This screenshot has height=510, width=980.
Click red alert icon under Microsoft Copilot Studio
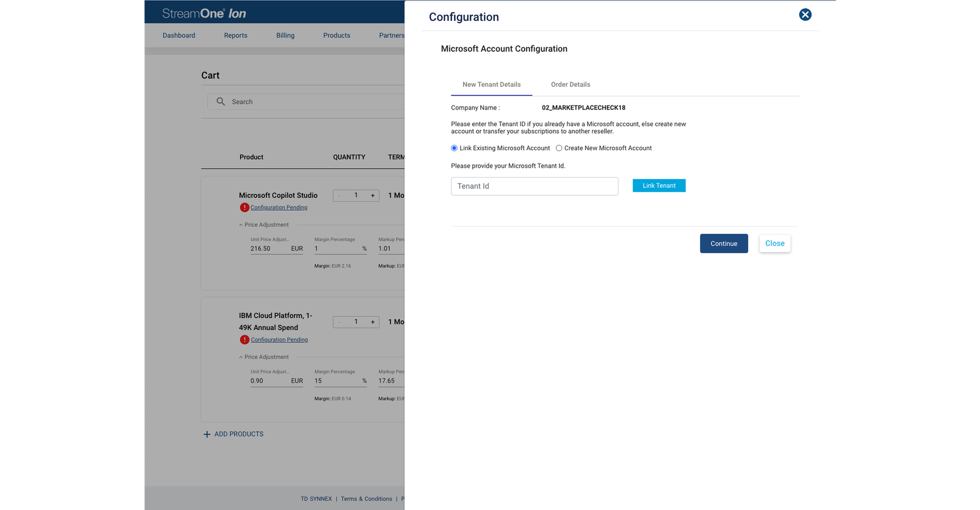pyautogui.click(x=245, y=207)
